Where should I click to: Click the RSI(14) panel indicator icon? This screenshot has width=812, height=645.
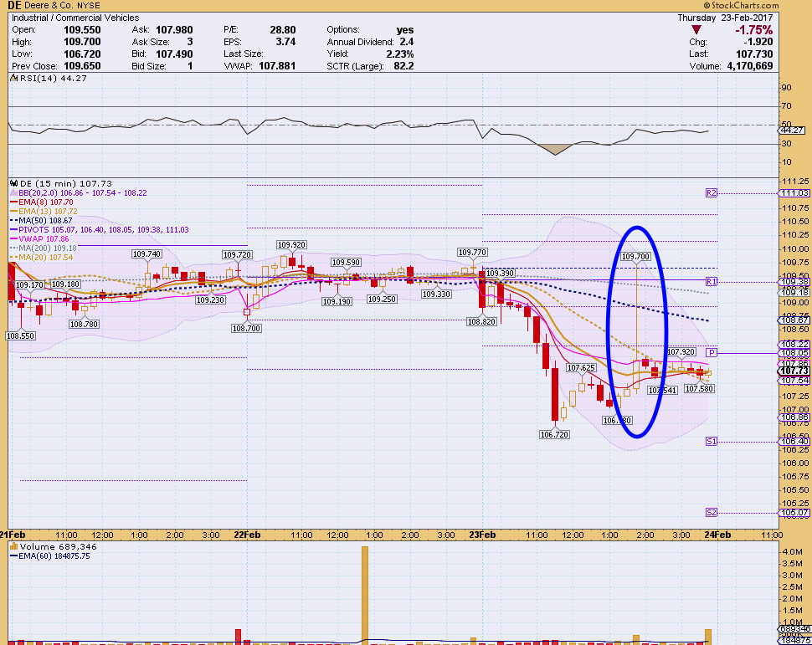click(13, 78)
